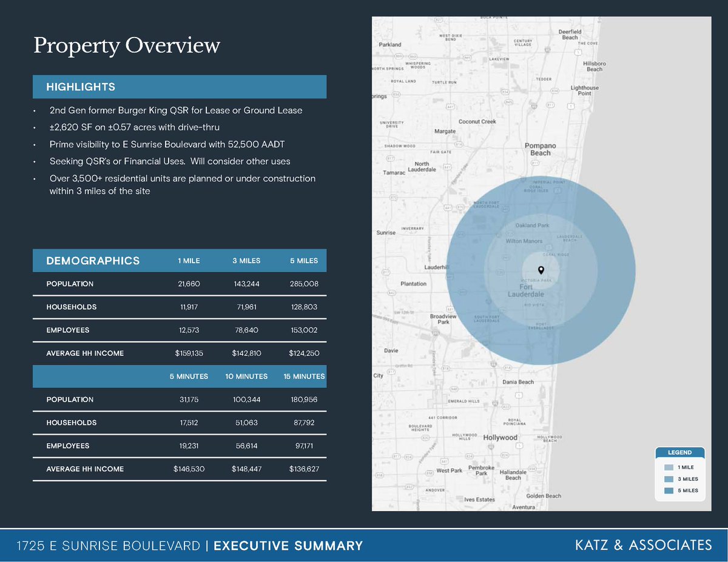Click the Plantation map label
The height and width of the screenshot is (562, 728).
(x=413, y=284)
